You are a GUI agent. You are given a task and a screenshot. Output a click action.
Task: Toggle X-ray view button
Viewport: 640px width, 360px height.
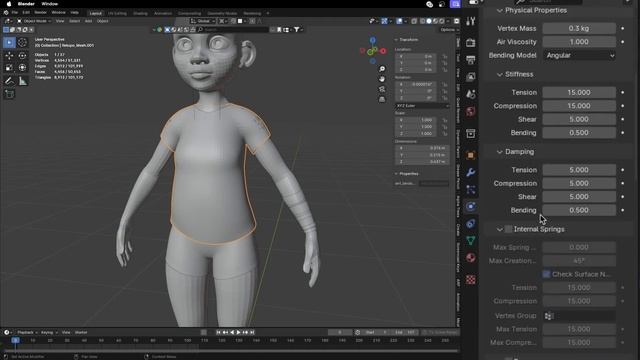[414, 21]
